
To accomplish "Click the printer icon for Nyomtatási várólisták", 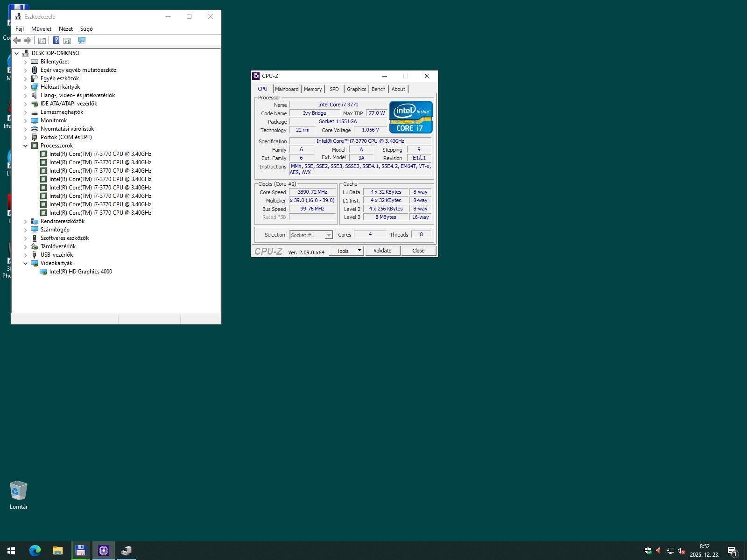I will coord(35,129).
